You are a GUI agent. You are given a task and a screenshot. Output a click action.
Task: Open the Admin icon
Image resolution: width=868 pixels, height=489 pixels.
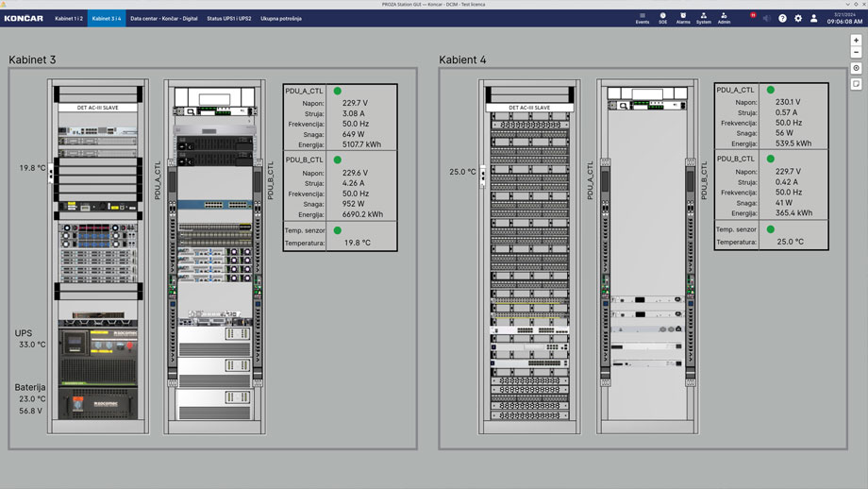tap(724, 18)
